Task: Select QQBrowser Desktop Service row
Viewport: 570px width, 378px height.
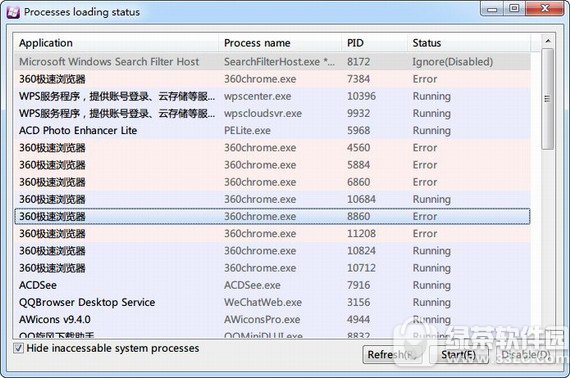Action: tap(272, 302)
